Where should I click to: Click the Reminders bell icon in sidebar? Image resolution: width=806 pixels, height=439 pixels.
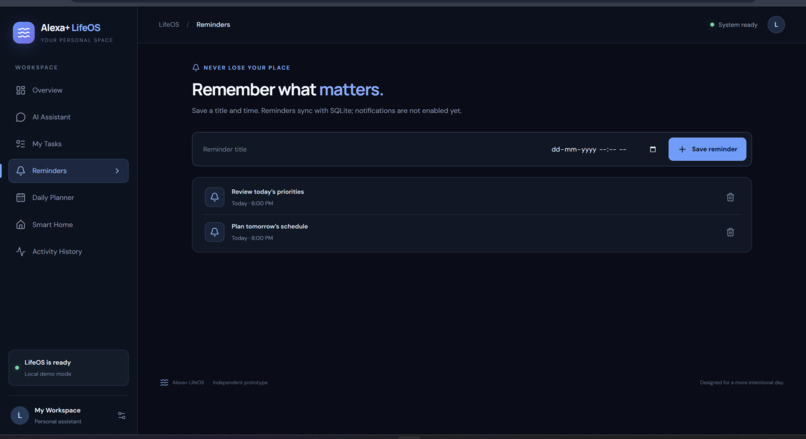[x=21, y=171]
